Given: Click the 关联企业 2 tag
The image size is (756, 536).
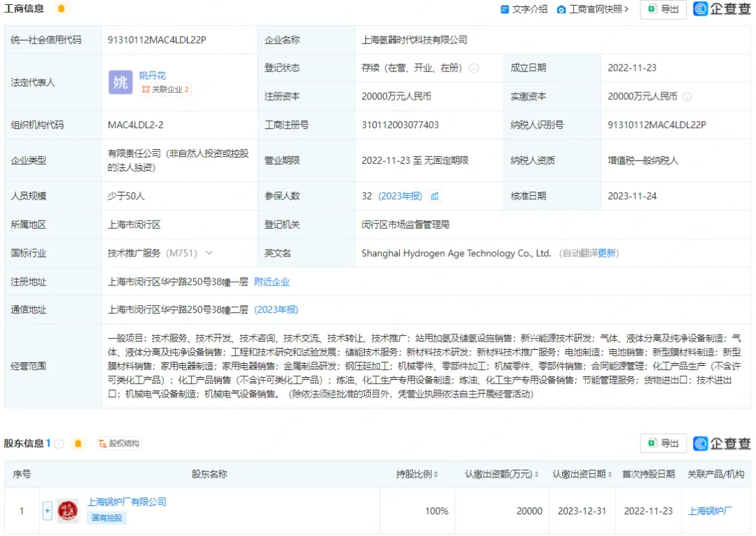Looking at the screenshot, I should [x=165, y=89].
